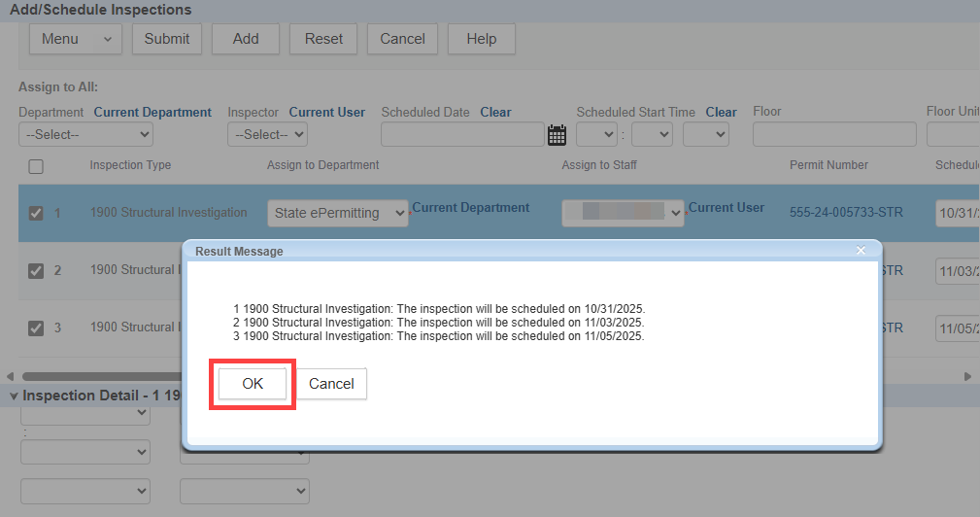Uncheck the row 3 inspection checkbox

36,327
